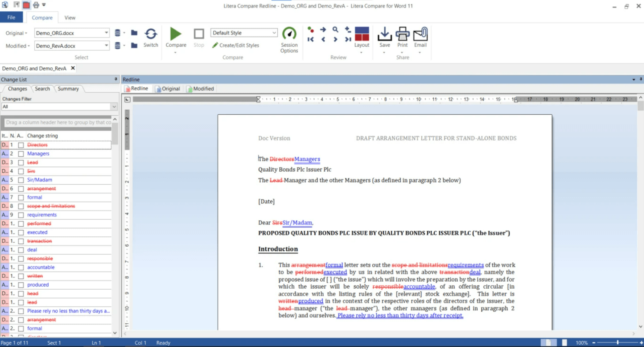Check the checkbox for change 'Managers'
644x347 pixels.
[x=20, y=154]
